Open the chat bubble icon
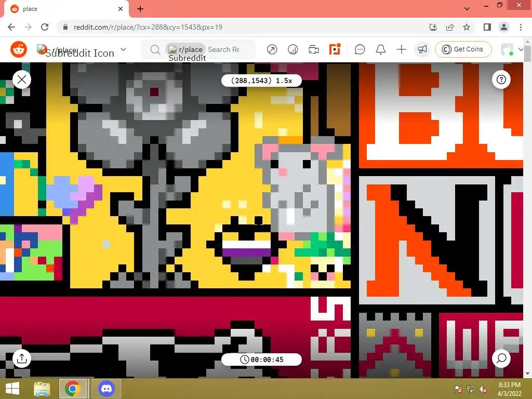The width and height of the screenshot is (532, 399). point(360,49)
